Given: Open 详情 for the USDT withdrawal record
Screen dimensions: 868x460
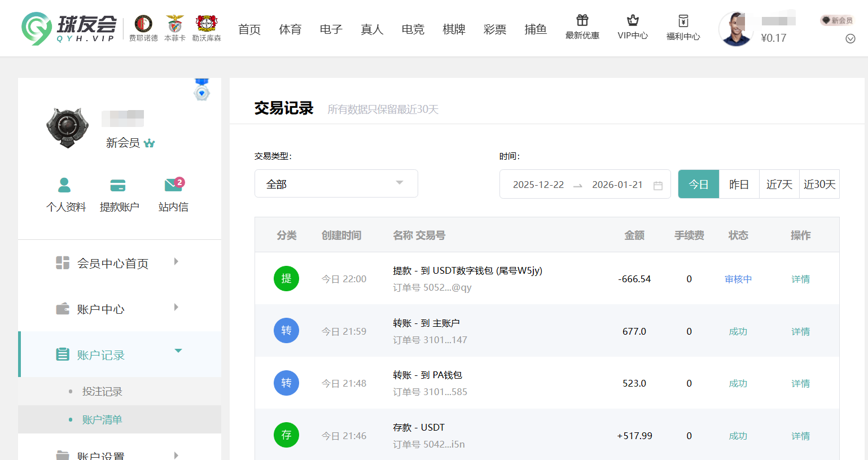Looking at the screenshot, I should tap(800, 278).
